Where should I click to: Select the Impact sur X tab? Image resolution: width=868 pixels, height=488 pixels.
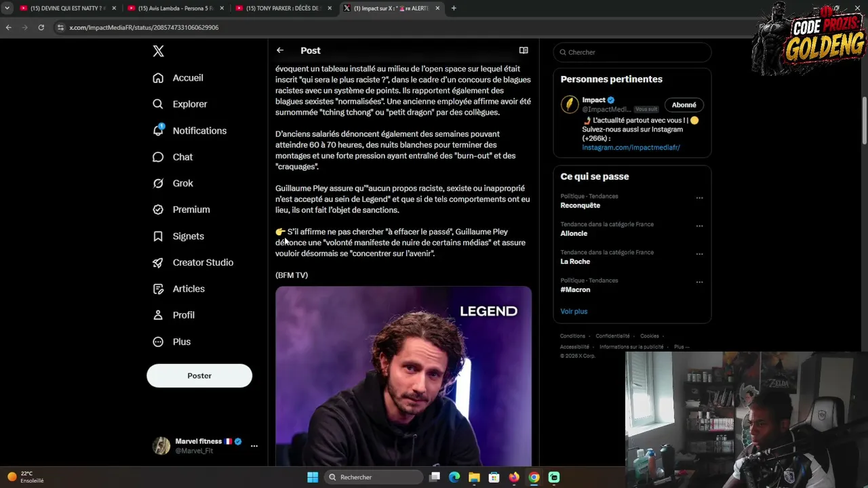391,8
